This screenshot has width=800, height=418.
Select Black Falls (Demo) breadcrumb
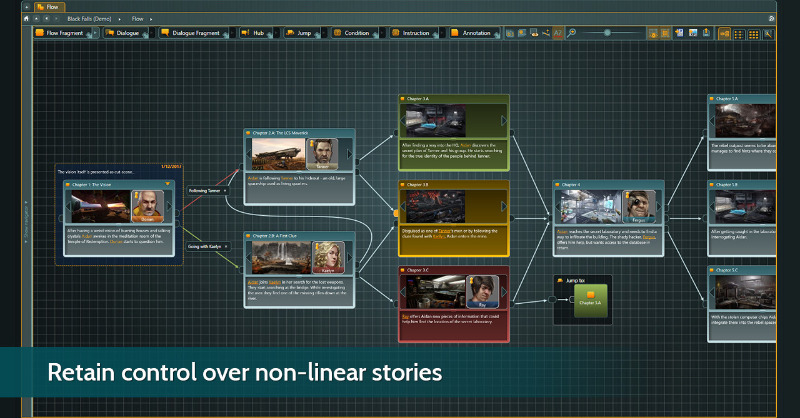pyautogui.click(x=89, y=19)
